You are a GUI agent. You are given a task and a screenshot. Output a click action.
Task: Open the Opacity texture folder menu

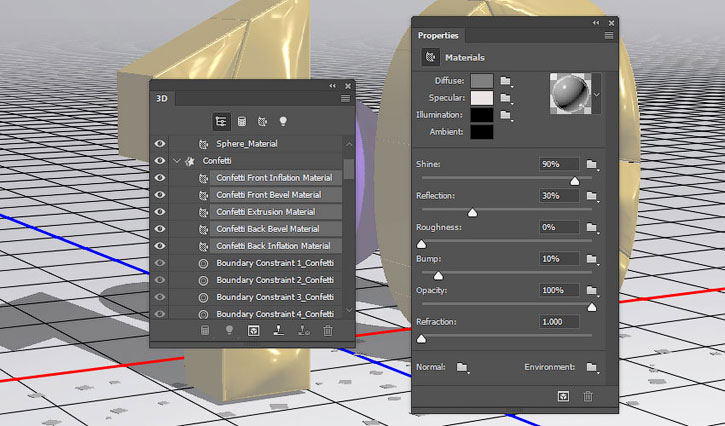click(x=592, y=290)
